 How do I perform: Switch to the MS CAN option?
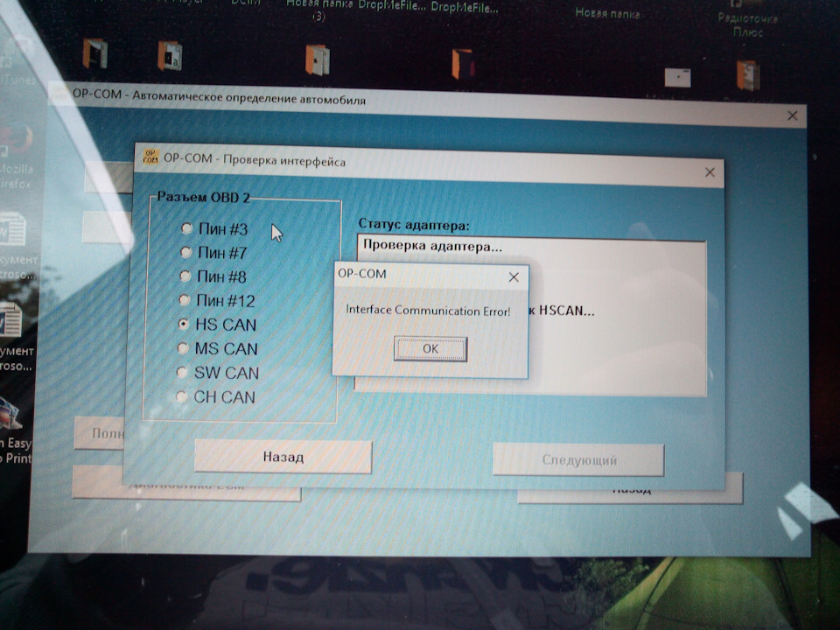click(183, 348)
